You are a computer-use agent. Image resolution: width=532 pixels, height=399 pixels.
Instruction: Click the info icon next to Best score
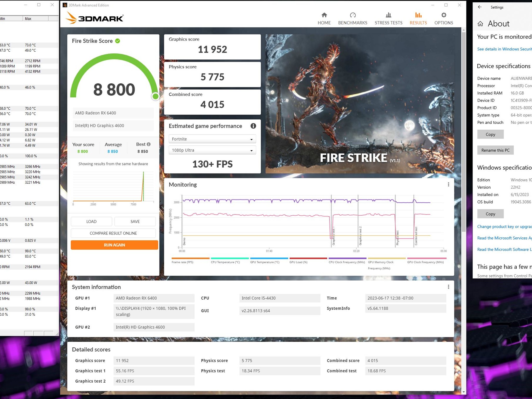click(x=149, y=144)
